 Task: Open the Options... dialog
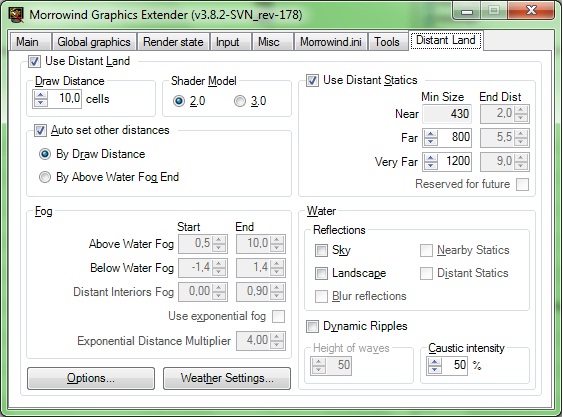tap(91, 378)
